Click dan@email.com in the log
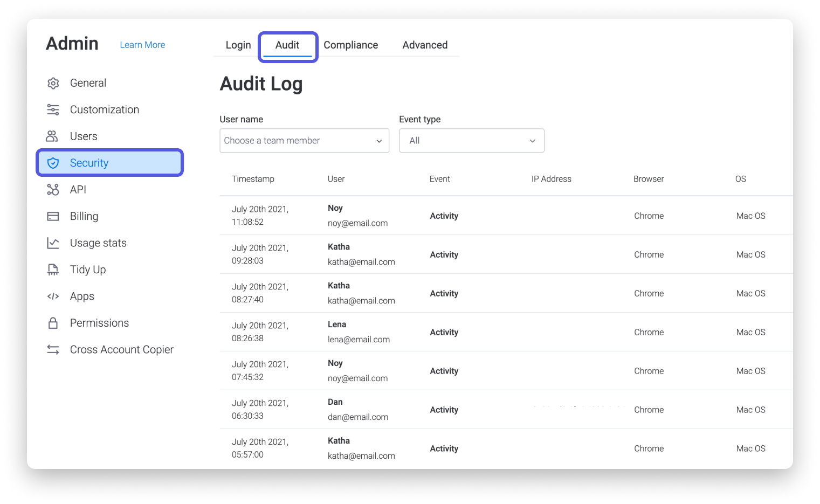This screenshot has height=504, width=820. (358, 417)
